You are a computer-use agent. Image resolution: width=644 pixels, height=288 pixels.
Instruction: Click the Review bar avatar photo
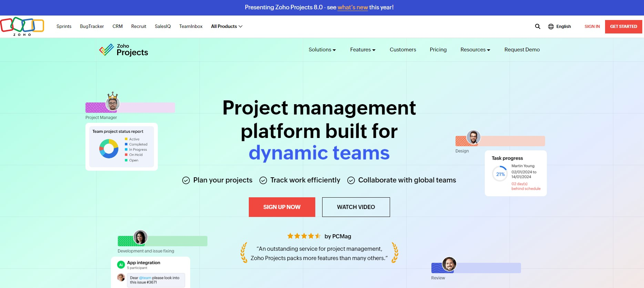449,264
